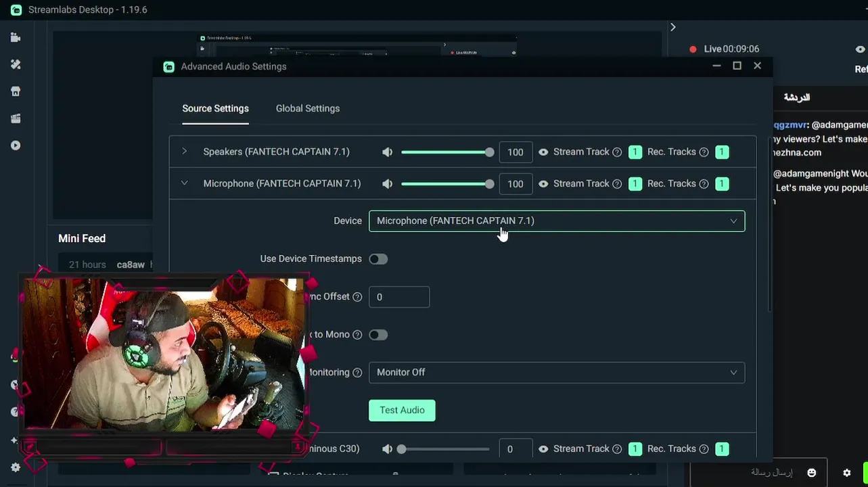Mute the Speakers (FANTECH CAPTAIN 7.1) source

point(387,152)
